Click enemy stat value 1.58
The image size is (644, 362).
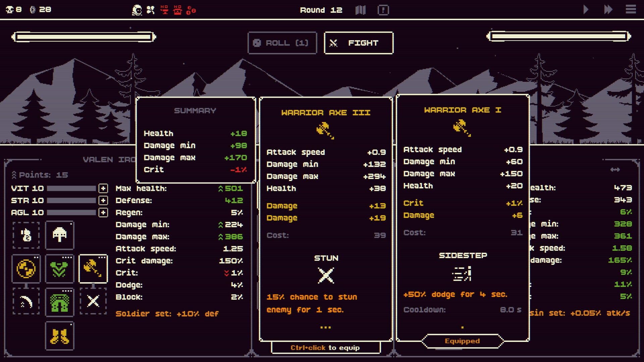tap(622, 248)
